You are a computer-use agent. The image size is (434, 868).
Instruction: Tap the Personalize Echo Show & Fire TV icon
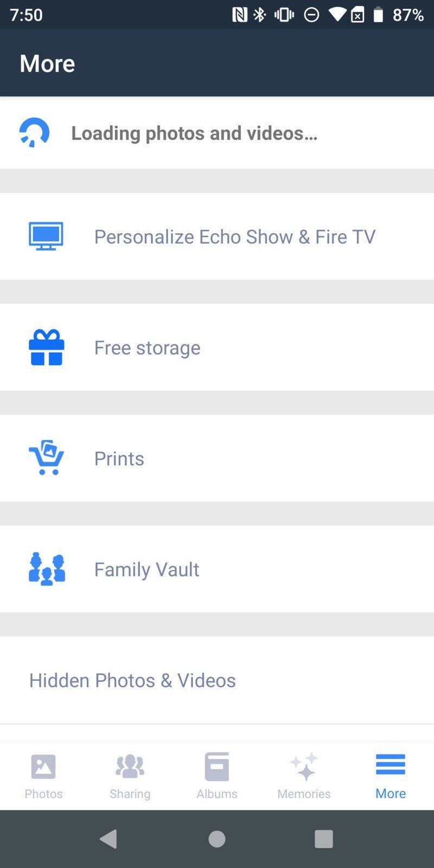coord(46,235)
